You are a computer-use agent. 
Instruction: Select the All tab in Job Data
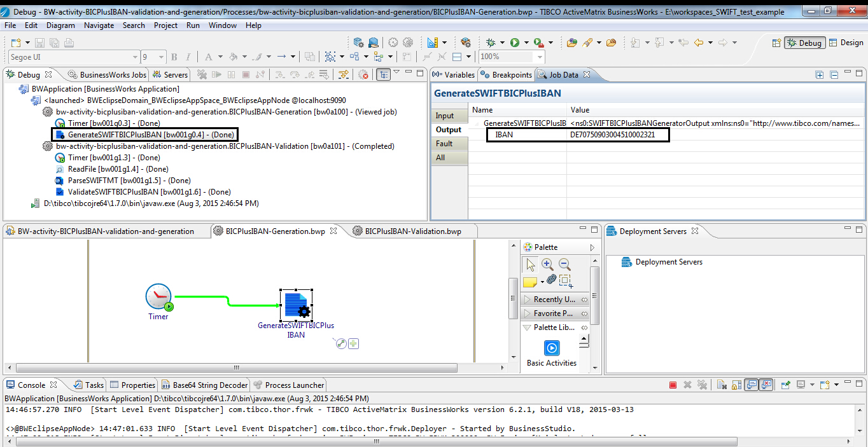tap(449, 158)
